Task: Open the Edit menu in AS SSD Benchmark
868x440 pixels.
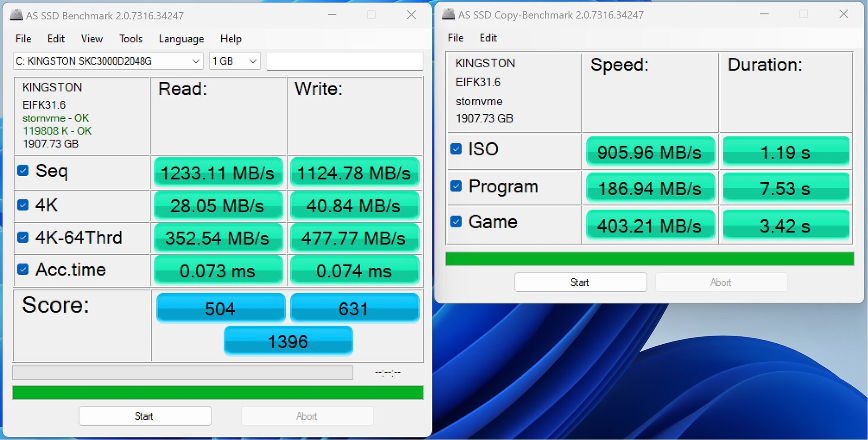Action: [x=56, y=39]
